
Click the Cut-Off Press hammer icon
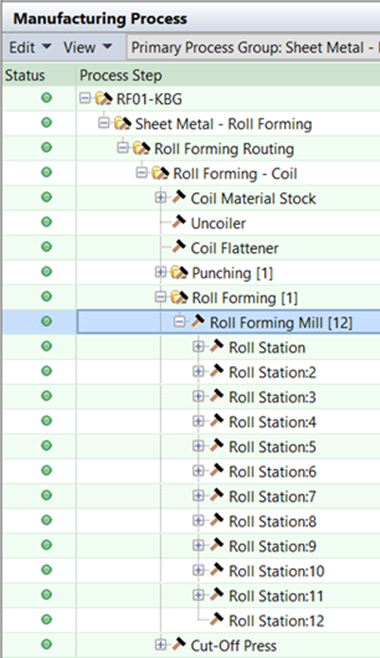(x=179, y=644)
